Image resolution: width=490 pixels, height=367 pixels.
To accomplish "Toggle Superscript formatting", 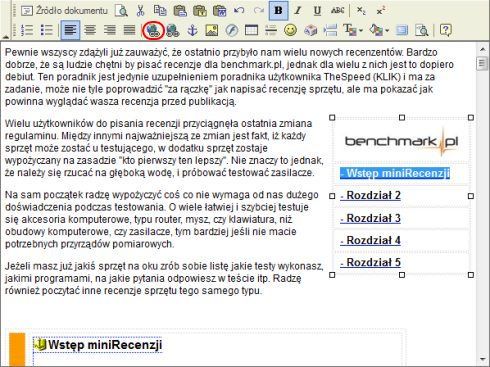I will [381, 11].
